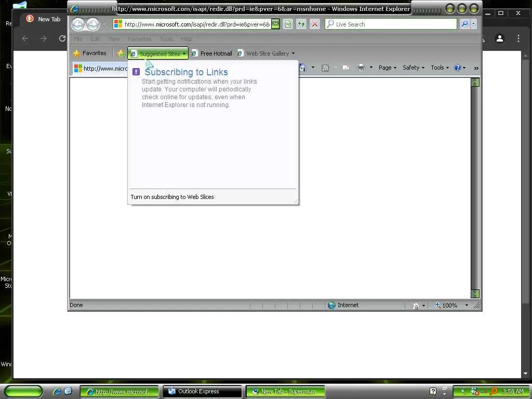This screenshot has height=399, width=532.
Task: Open the File menu
Action: tap(78, 39)
